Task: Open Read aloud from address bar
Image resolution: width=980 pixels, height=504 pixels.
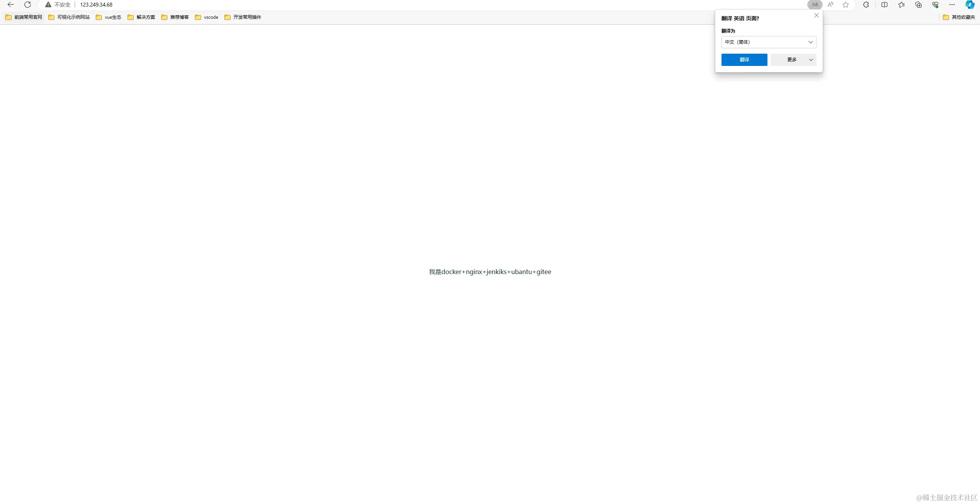Action: [x=830, y=5]
